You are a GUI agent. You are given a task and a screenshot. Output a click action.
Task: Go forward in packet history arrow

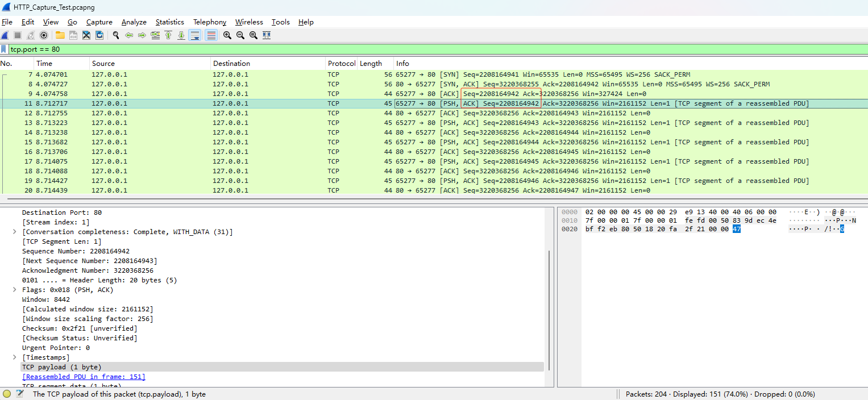[x=142, y=35]
